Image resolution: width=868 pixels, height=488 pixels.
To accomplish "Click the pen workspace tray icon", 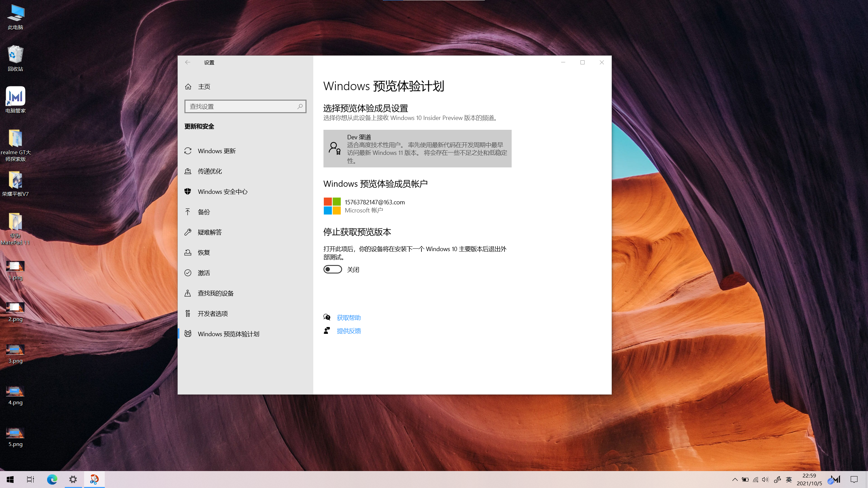I will coord(777,480).
